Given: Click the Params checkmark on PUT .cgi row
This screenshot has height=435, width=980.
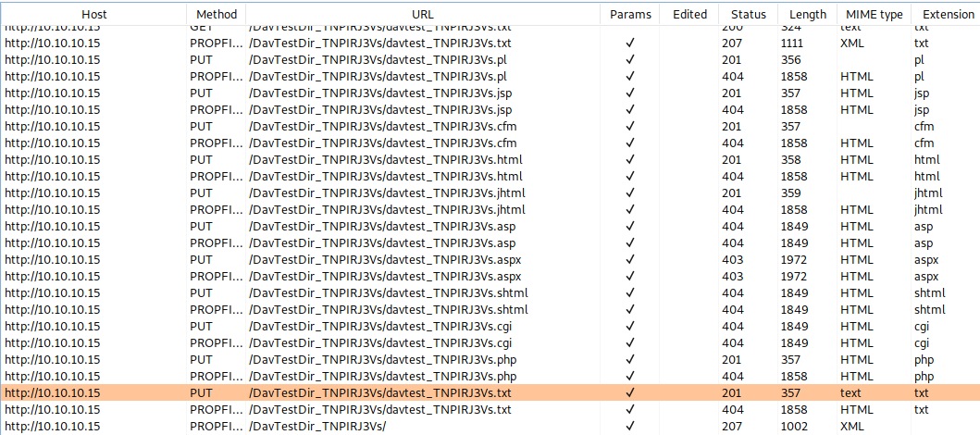Looking at the screenshot, I should coord(630,326).
